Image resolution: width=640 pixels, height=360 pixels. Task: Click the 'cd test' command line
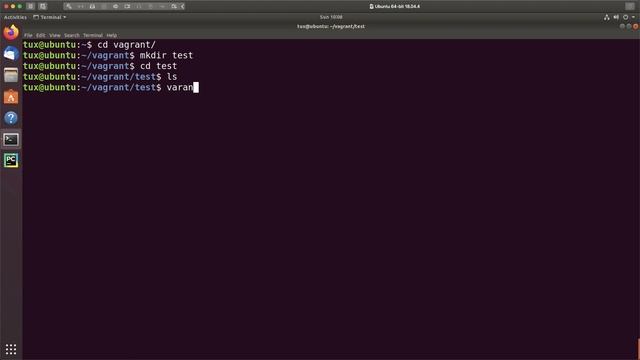tap(158, 66)
